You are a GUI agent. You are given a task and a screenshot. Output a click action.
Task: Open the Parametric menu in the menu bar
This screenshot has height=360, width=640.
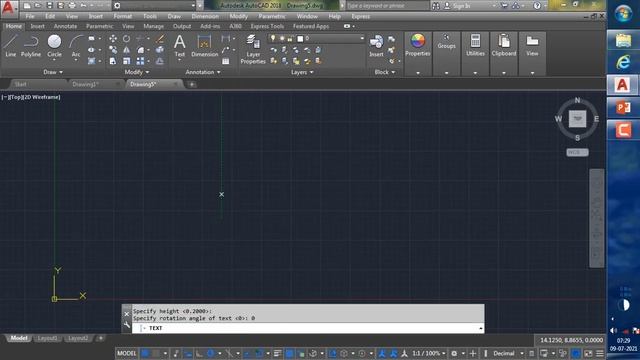[x=272, y=16]
